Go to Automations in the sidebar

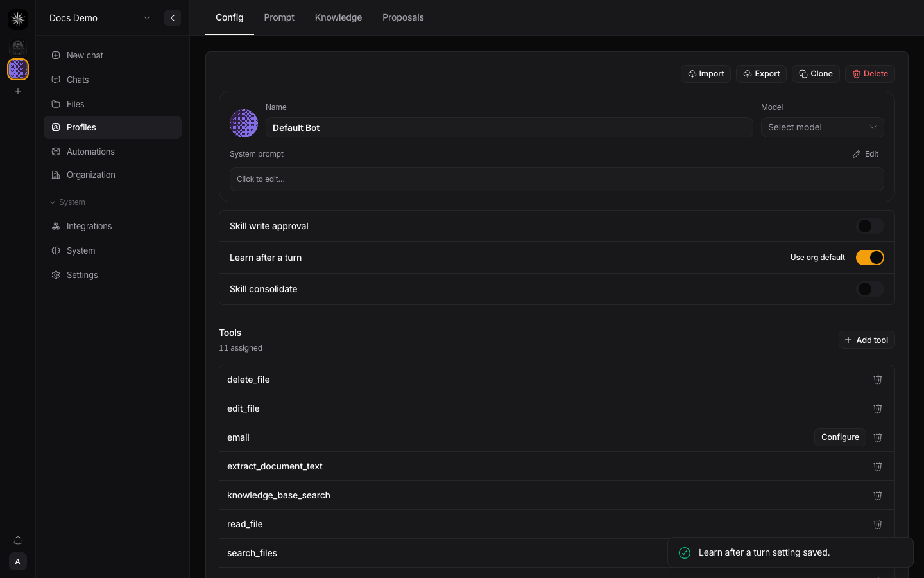coord(113,152)
